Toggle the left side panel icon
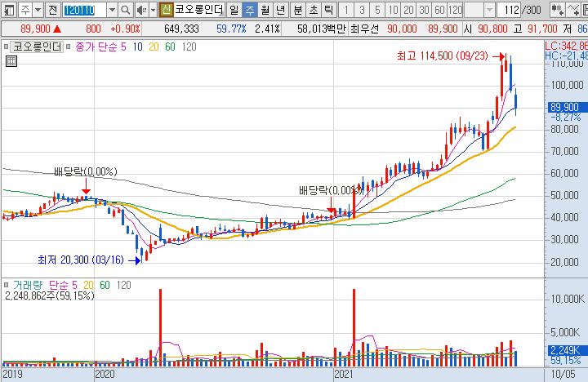Screen dimensions: 588x382 coord(9,10)
